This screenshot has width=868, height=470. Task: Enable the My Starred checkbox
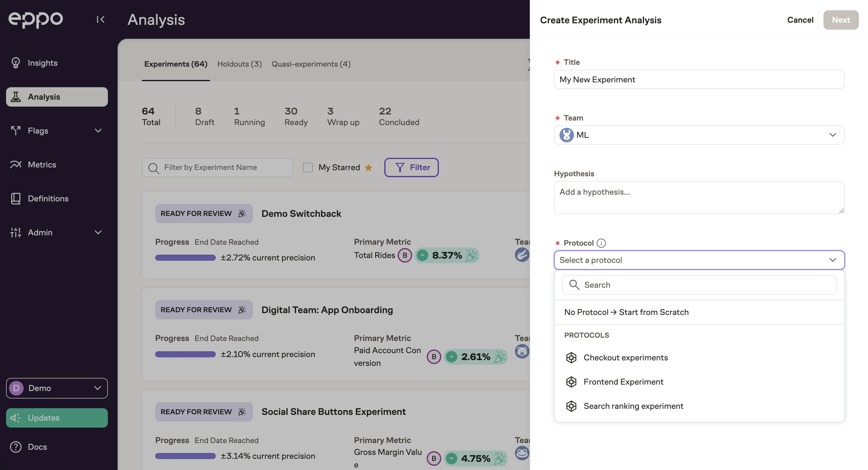(x=308, y=167)
